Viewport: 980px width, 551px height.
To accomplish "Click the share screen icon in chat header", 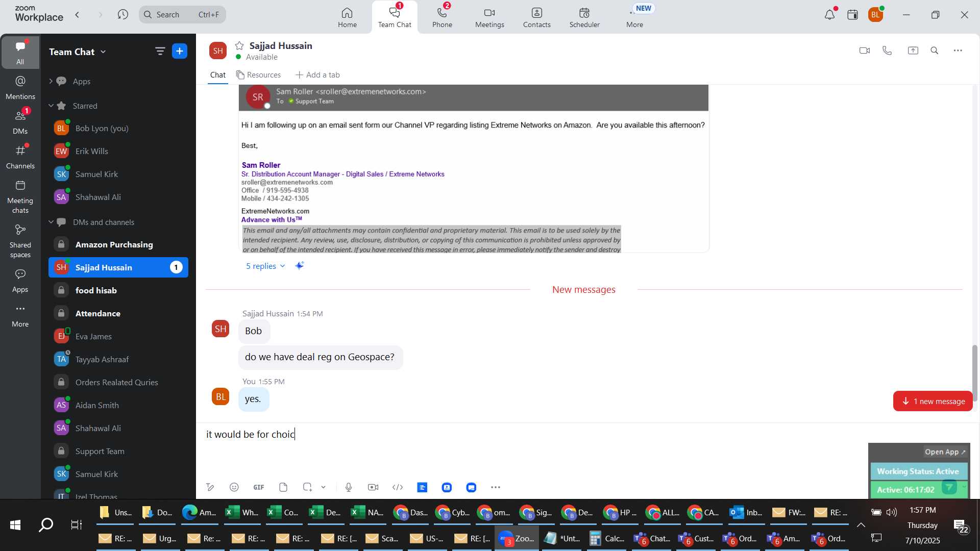I will pyautogui.click(x=913, y=51).
